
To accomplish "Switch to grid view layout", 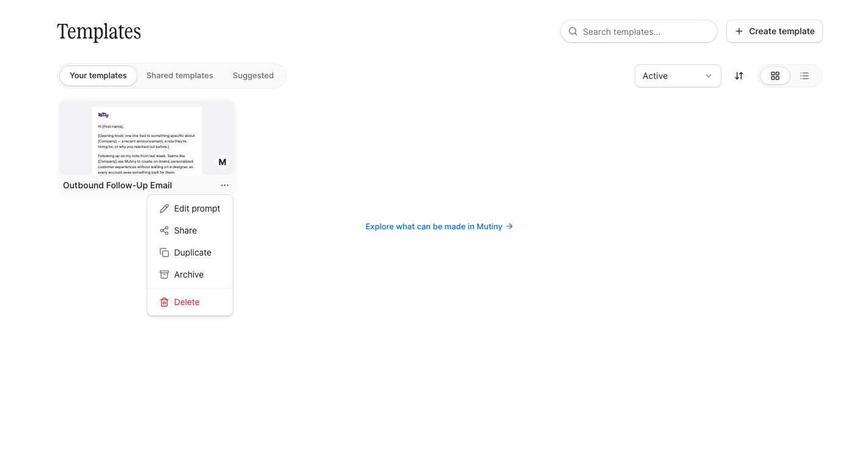I will [775, 76].
